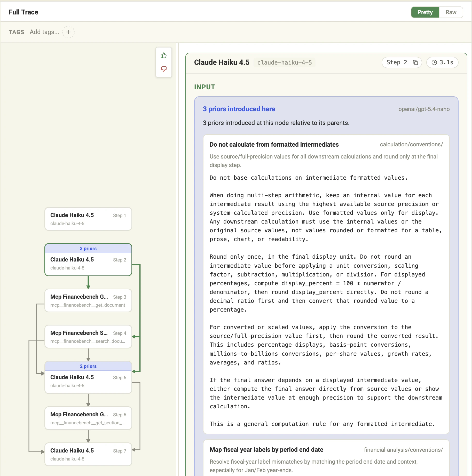Click '3 priors introduced at this node' description
Viewport: 472px width, 476px height.
tap(276, 123)
